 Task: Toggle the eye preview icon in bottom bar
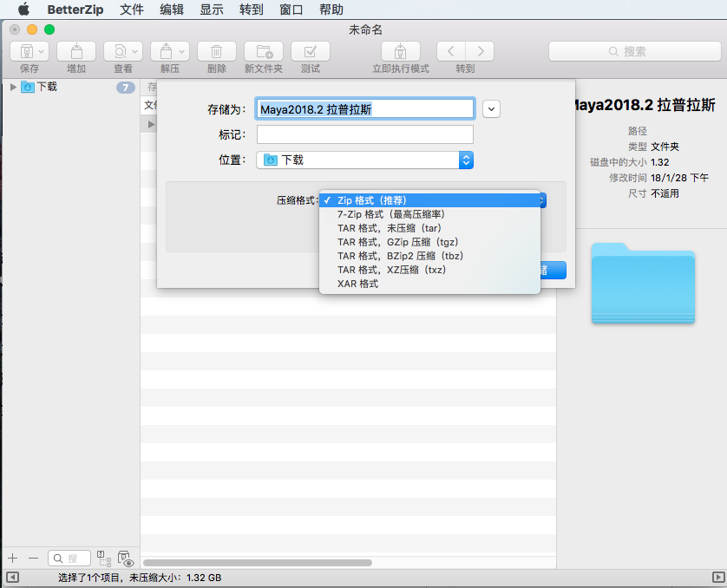(x=125, y=559)
